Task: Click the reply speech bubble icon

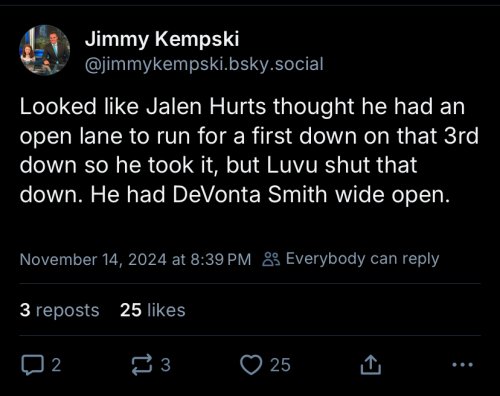Action: coord(32,365)
